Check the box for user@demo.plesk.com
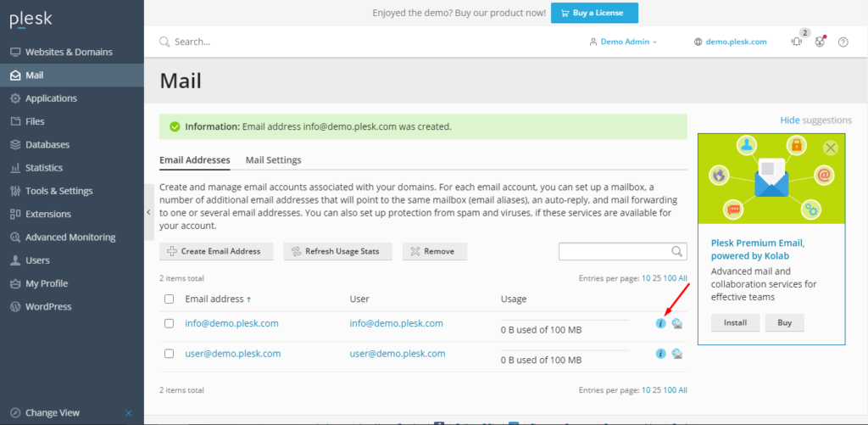The image size is (868, 425). 170,354
